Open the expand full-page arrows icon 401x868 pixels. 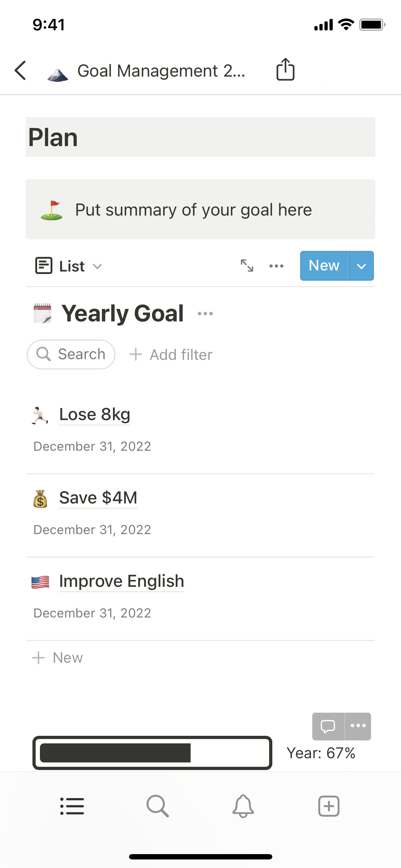247,265
